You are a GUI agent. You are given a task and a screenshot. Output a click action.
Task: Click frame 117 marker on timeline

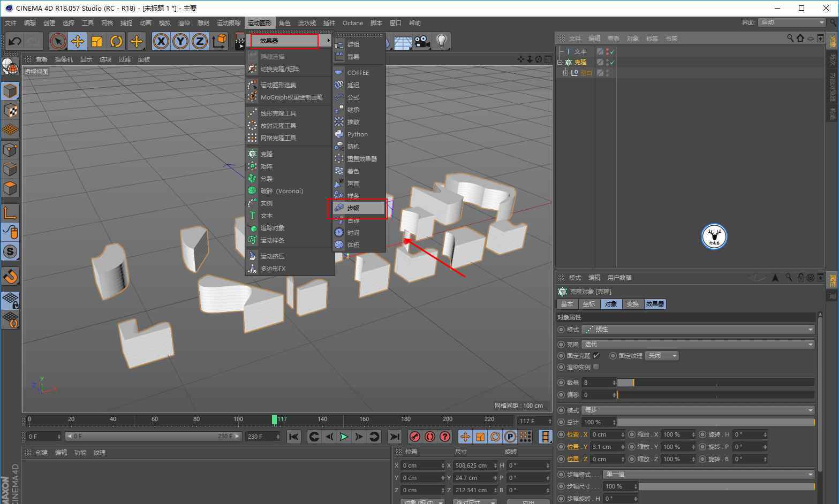[275, 419]
